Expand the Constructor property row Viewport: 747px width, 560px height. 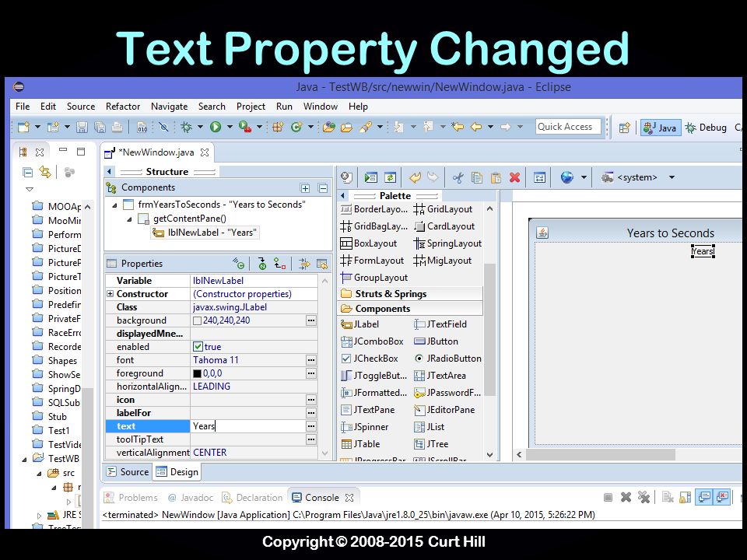110,294
